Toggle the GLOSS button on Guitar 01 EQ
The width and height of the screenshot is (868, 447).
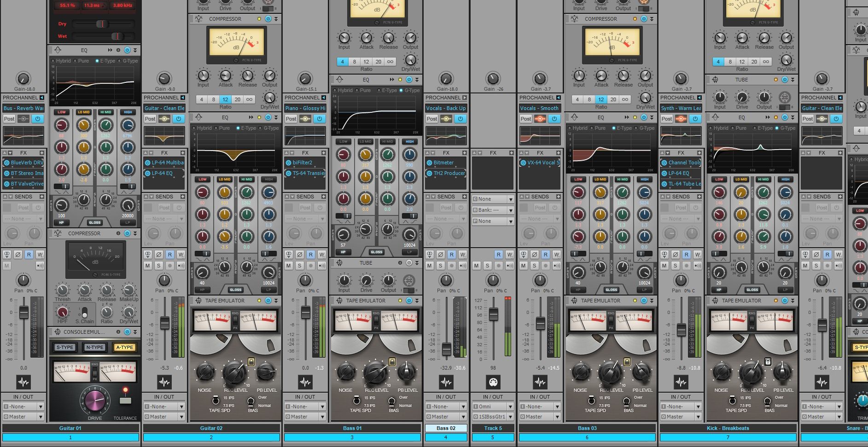click(95, 222)
